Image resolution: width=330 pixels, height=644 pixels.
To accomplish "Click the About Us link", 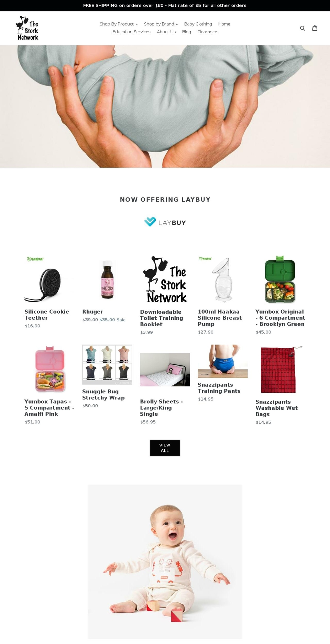I will (x=166, y=32).
